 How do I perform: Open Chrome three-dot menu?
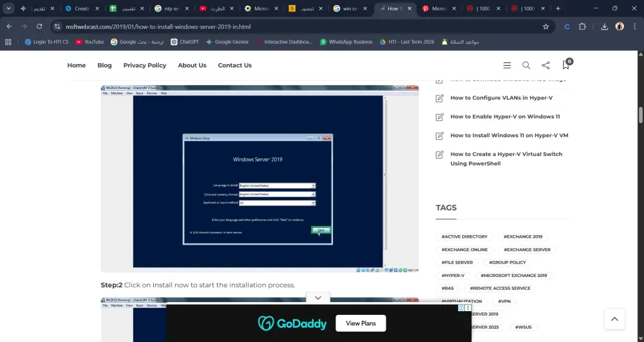pos(634,26)
